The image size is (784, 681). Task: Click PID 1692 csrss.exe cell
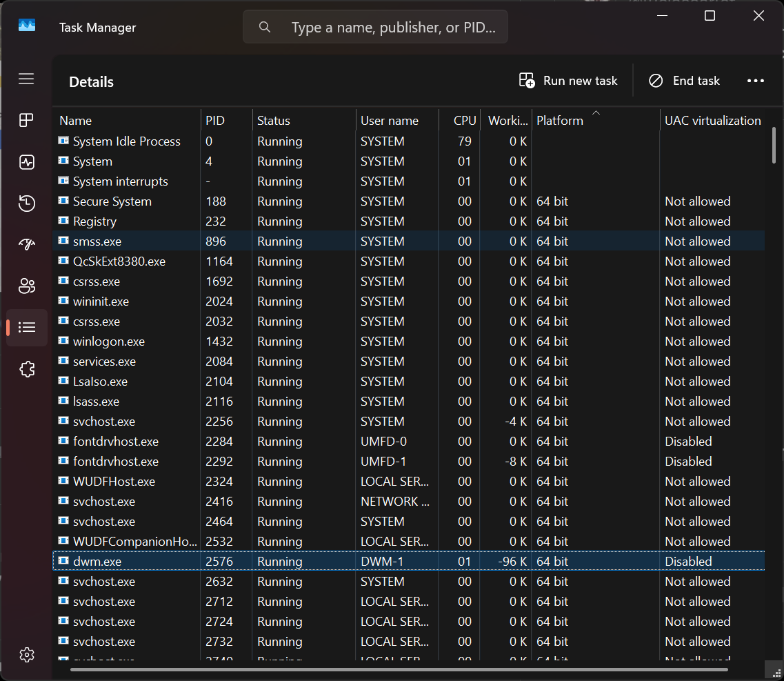(x=219, y=282)
